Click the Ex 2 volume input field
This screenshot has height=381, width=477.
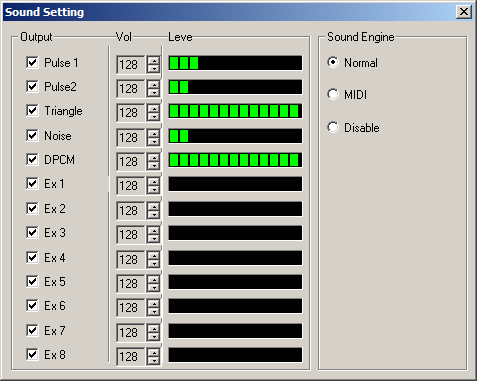pyautogui.click(x=131, y=210)
